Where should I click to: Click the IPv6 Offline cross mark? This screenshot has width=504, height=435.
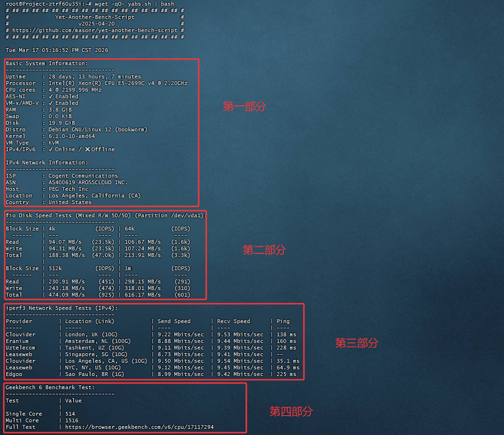pyautogui.click(x=87, y=150)
